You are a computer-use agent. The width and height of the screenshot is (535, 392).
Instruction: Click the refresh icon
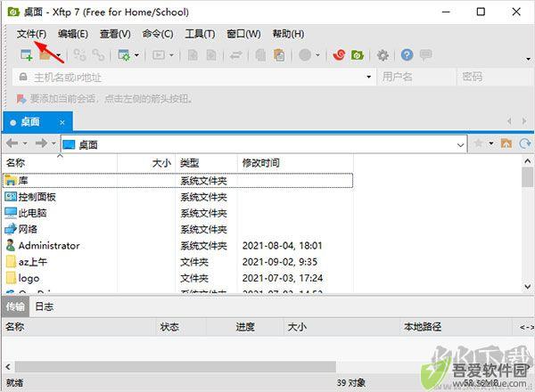[x=525, y=143]
